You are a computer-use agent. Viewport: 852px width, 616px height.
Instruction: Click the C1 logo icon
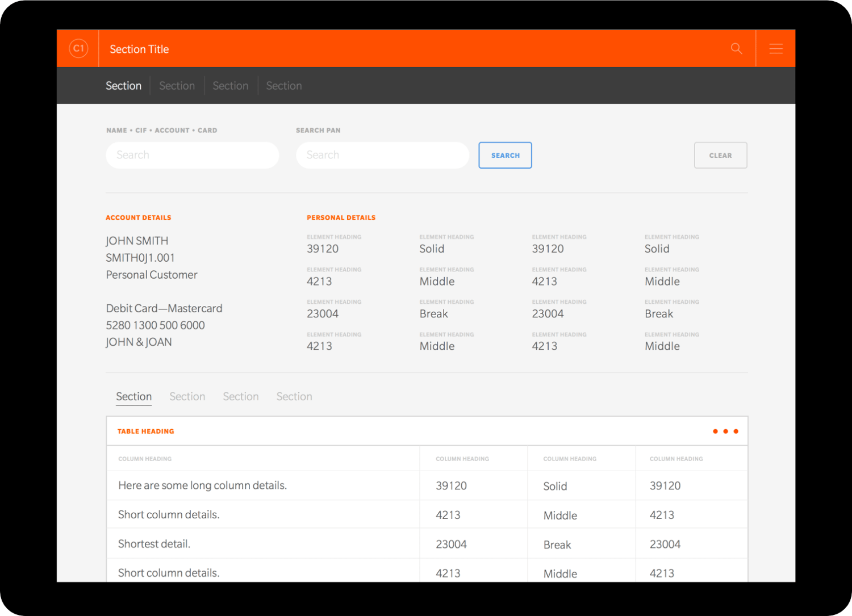click(x=78, y=48)
